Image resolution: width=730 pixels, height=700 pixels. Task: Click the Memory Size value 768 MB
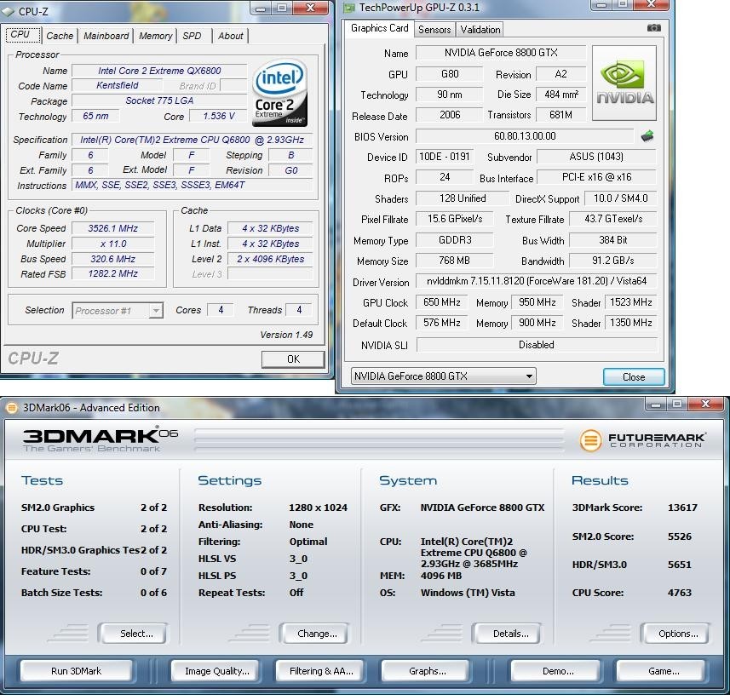click(x=454, y=261)
